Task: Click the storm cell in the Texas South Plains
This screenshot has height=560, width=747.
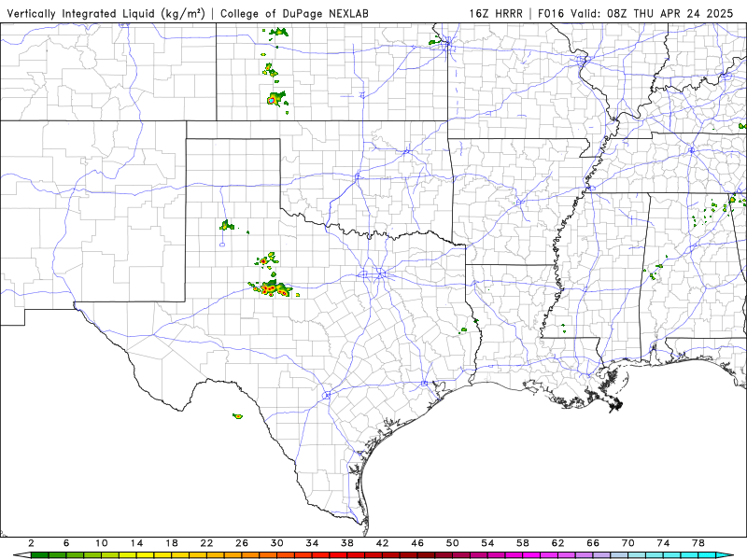Action: coord(226,225)
